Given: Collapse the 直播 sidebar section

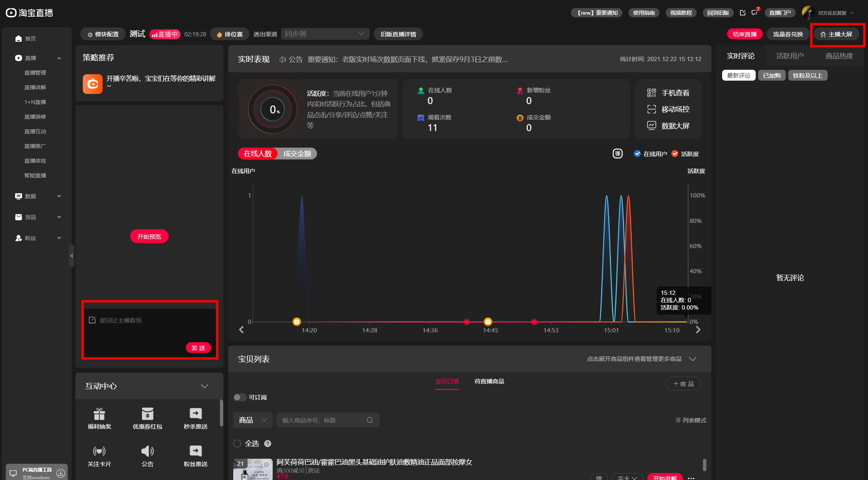Looking at the screenshot, I should pyautogui.click(x=59, y=58).
